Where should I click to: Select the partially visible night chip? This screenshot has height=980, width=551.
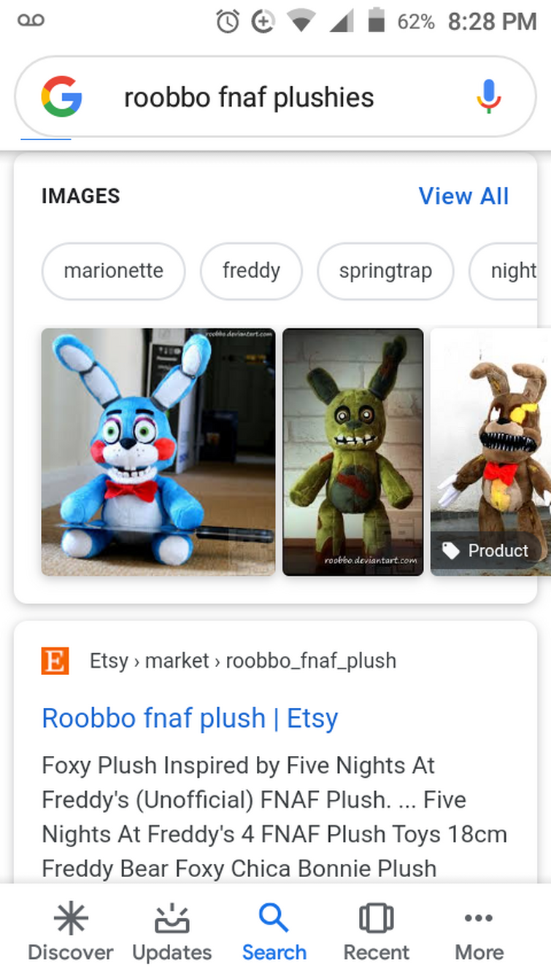[x=509, y=271]
